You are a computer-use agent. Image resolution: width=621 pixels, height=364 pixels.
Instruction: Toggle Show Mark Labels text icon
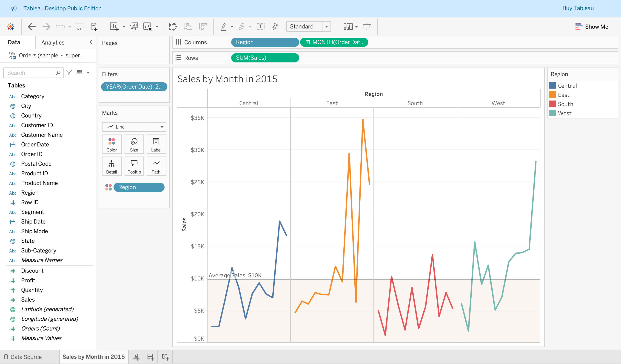coord(260,26)
